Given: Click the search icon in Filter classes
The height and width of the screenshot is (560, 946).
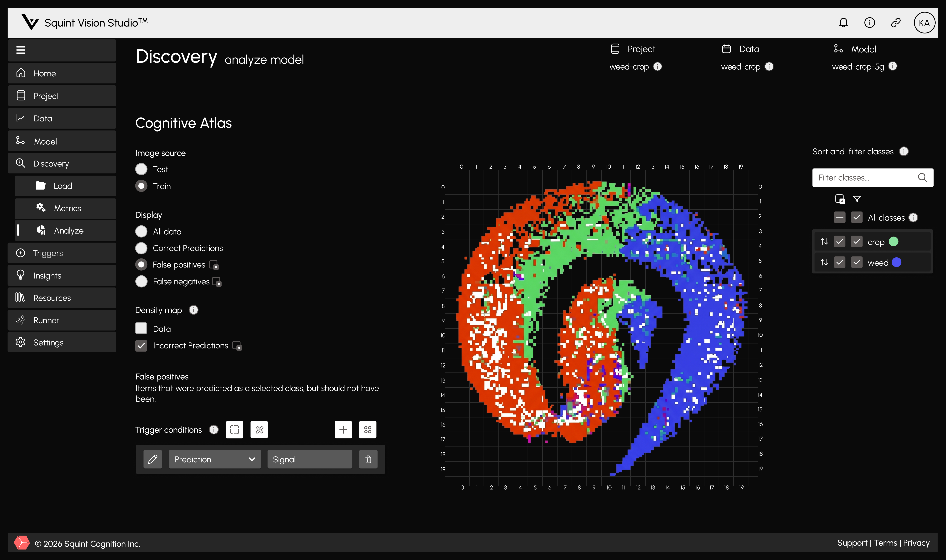Looking at the screenshot, I should [x=922, y=178].
